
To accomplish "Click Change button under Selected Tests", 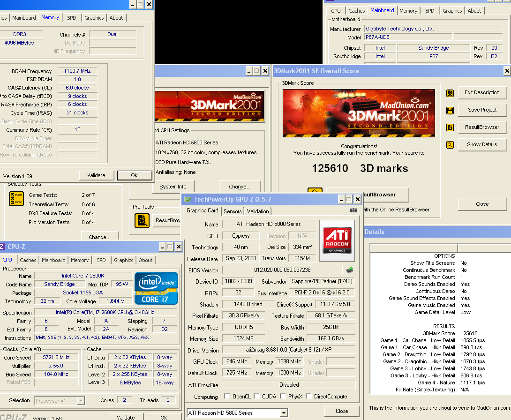I will pyautogui.click(x=99, y=237).
